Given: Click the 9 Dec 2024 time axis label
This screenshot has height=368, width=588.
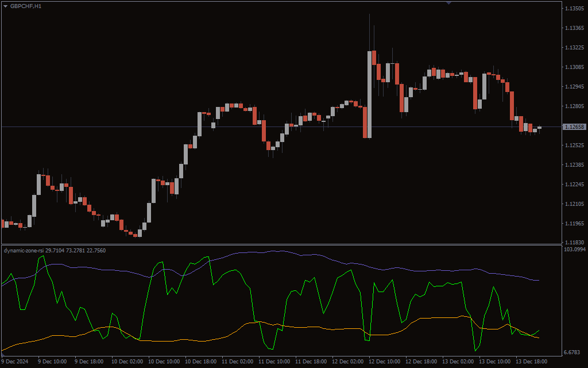Looking at the screenshot, I should pos(14,362).
